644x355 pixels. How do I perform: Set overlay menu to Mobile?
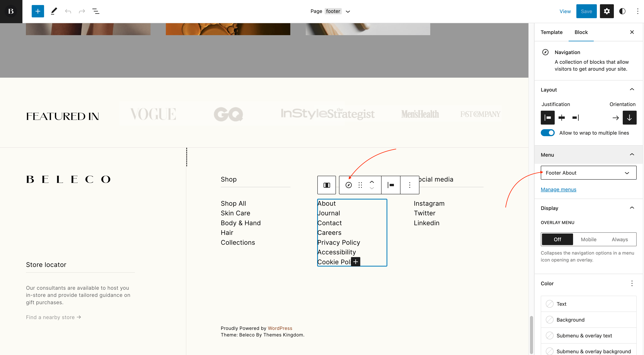[x=589, y=239]
